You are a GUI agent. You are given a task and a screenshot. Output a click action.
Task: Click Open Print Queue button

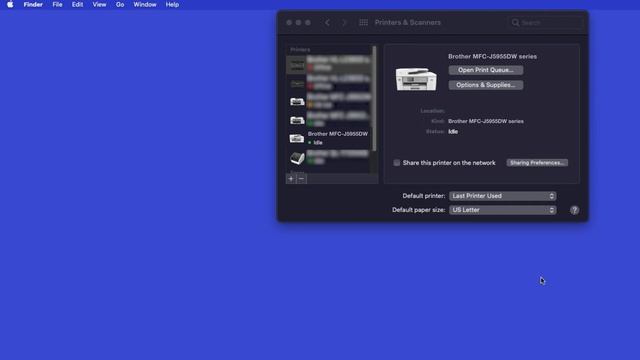[486, 70]
